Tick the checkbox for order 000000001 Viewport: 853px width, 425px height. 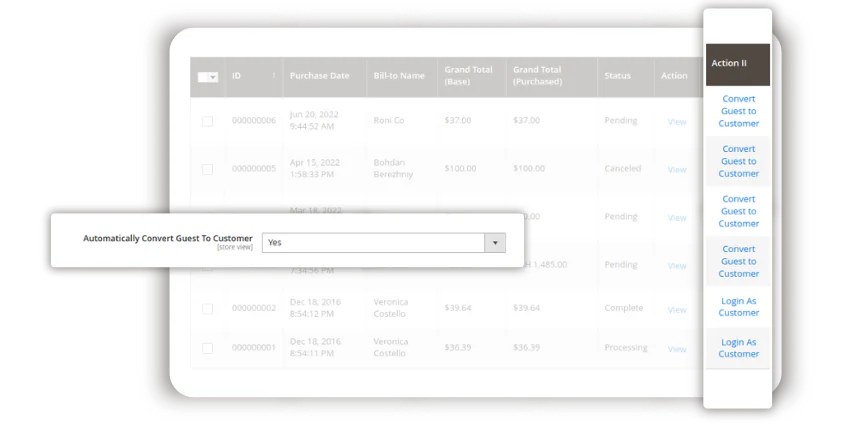tap(207, 348)
